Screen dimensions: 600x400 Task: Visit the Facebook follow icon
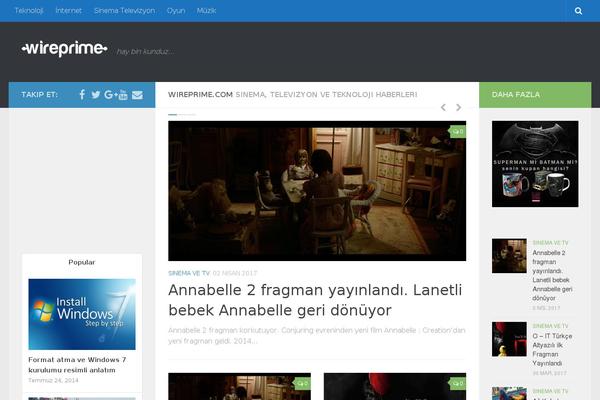click(x=82, y=95)
